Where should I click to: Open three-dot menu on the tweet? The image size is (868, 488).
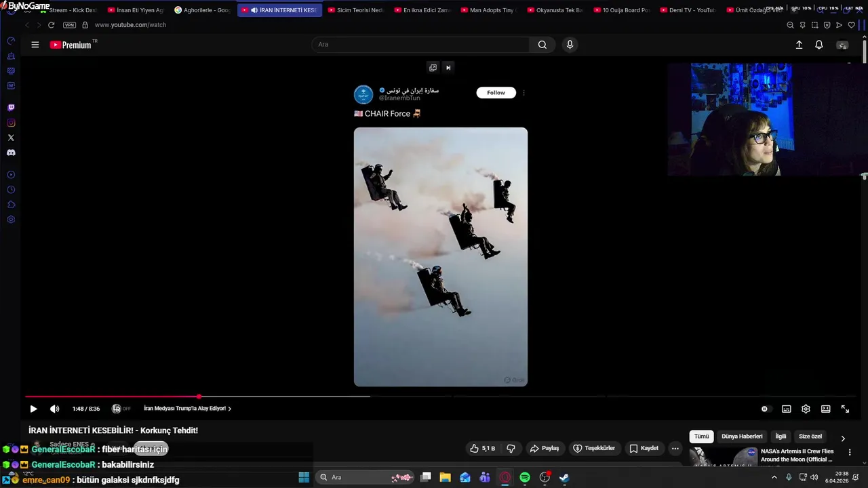[524, 93]
